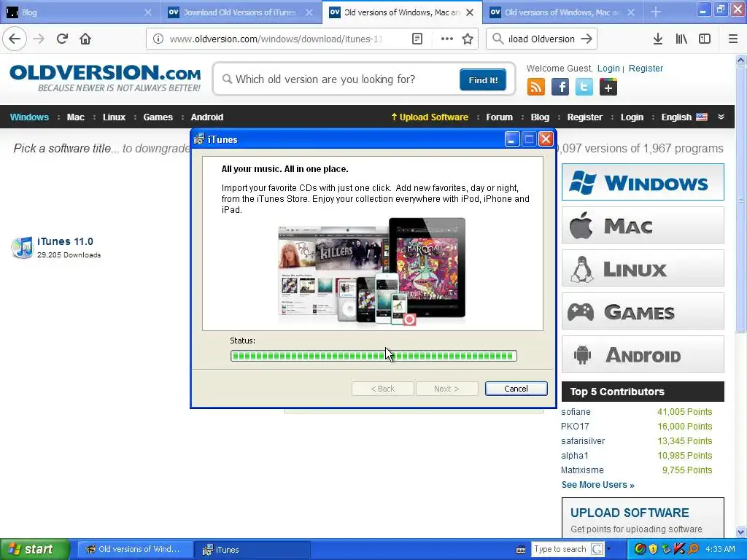Select English language option

(x=684, y=117)
